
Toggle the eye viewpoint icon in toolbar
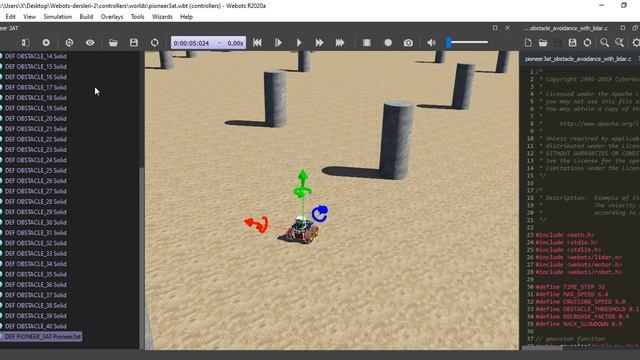click(x=90, y=42)
